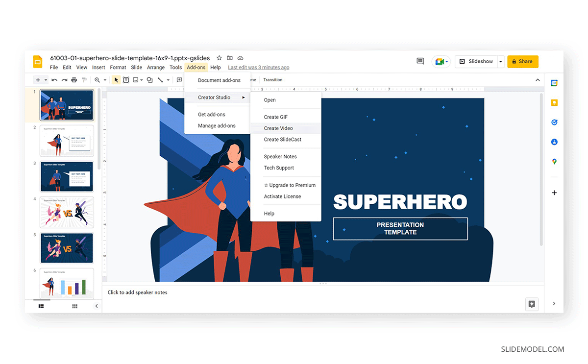Open new slide layout dropdown arrow
The image size is (588, 364).
click(x=46, y=80)
